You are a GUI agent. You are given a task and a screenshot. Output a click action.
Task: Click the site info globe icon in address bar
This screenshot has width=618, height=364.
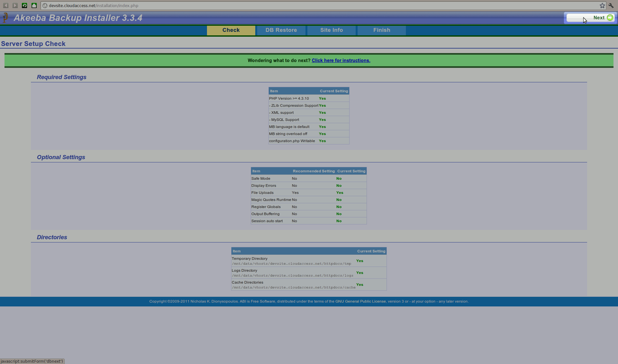click(45, 5)
